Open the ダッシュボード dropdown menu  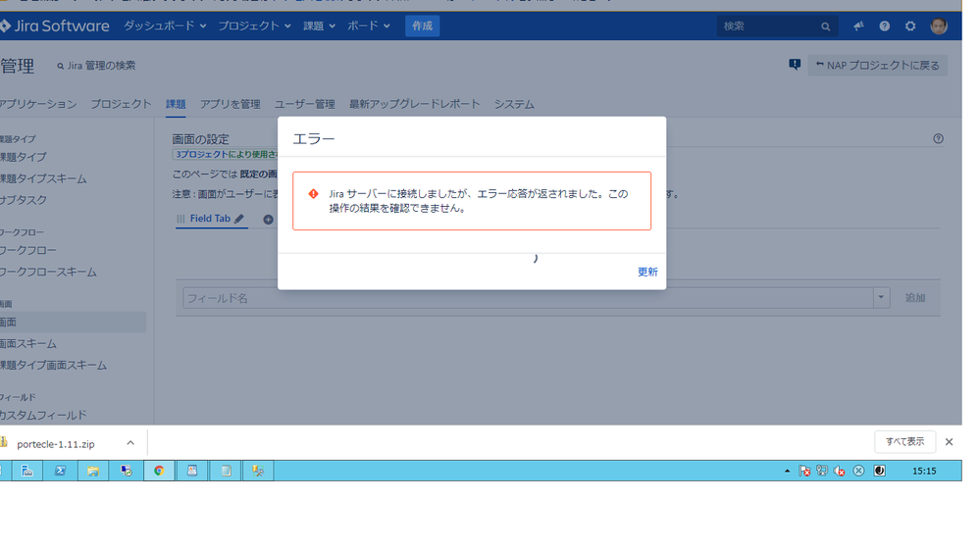(165, 25)
